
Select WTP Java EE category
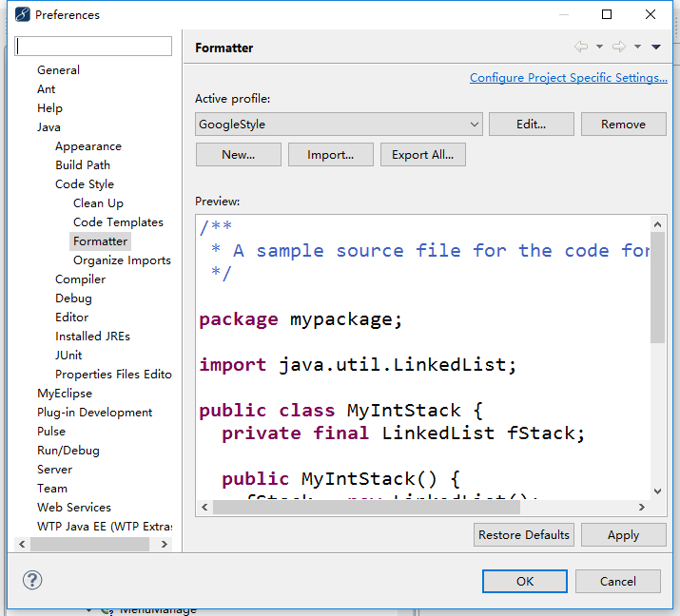point(105,527)
